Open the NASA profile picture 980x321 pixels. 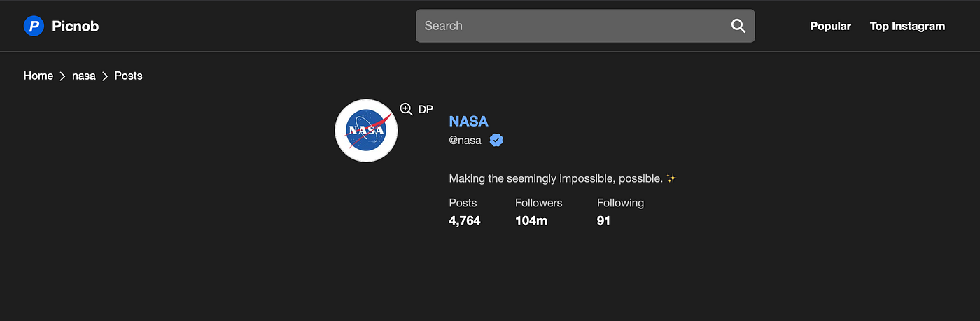(366, 130)
